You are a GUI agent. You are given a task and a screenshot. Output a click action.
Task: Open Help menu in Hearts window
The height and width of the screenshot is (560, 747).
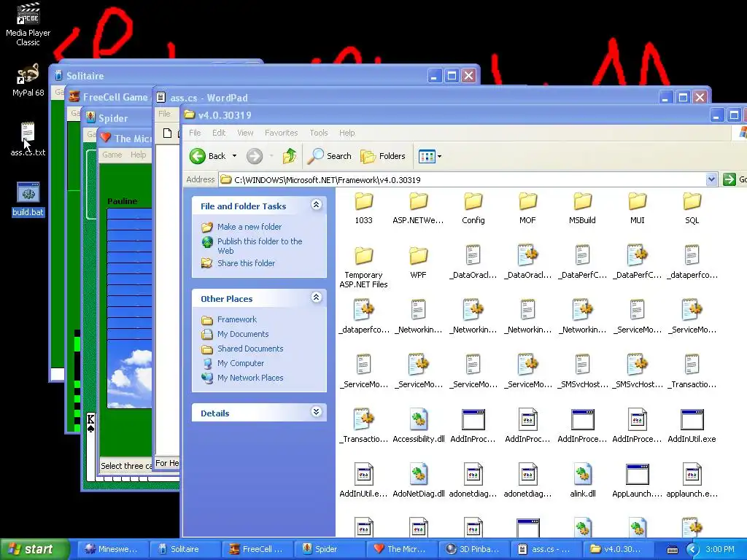click(x=138, y=155)
